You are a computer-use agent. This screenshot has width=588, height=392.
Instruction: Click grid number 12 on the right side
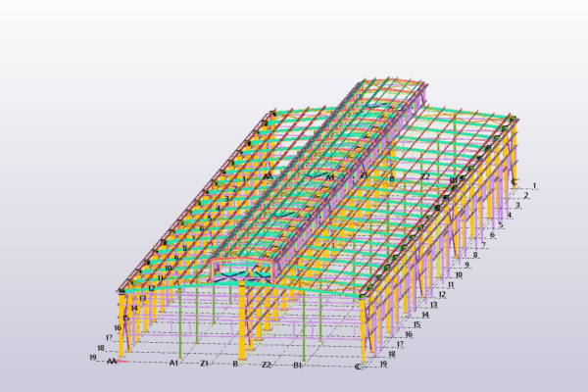(442, 295)
